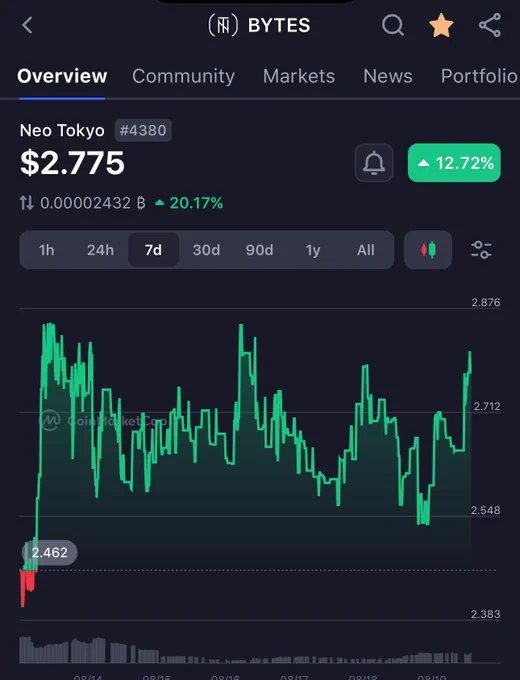Go back with the left chevron
This screenshot has height=680, width=520.
(x=27, y=25)
